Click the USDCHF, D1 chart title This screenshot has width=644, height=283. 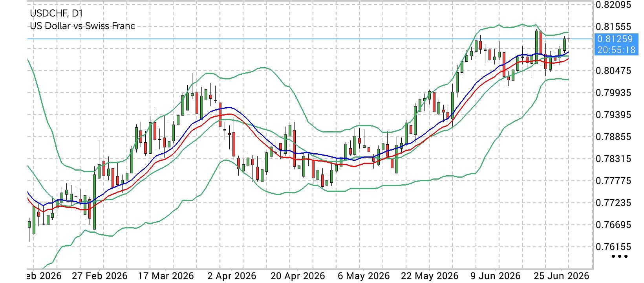[56, 13]
